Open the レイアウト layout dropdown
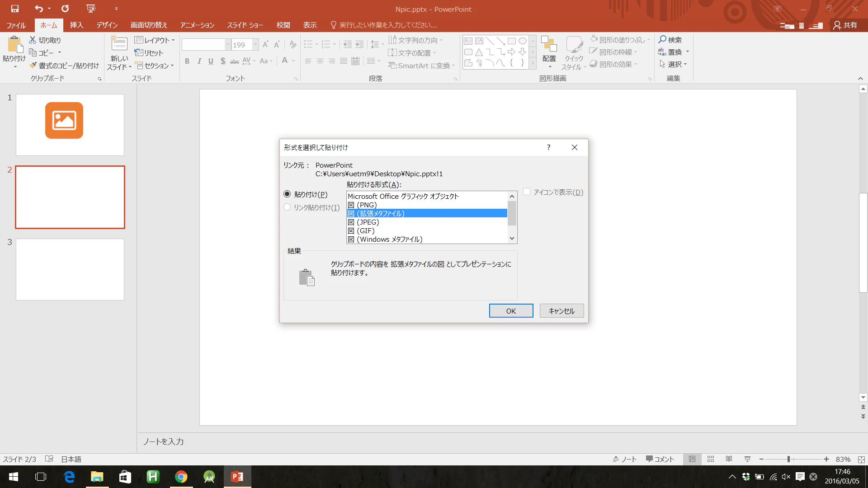Viewport: 868px width, 488px height. (155, 40)
